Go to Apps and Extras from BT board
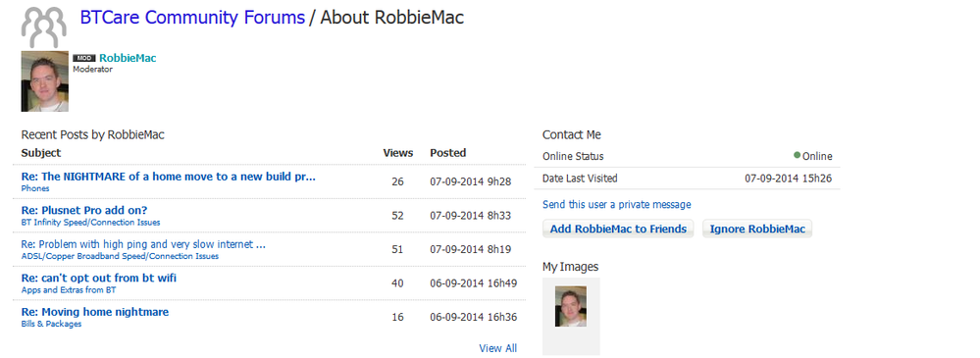 [69, 290]
